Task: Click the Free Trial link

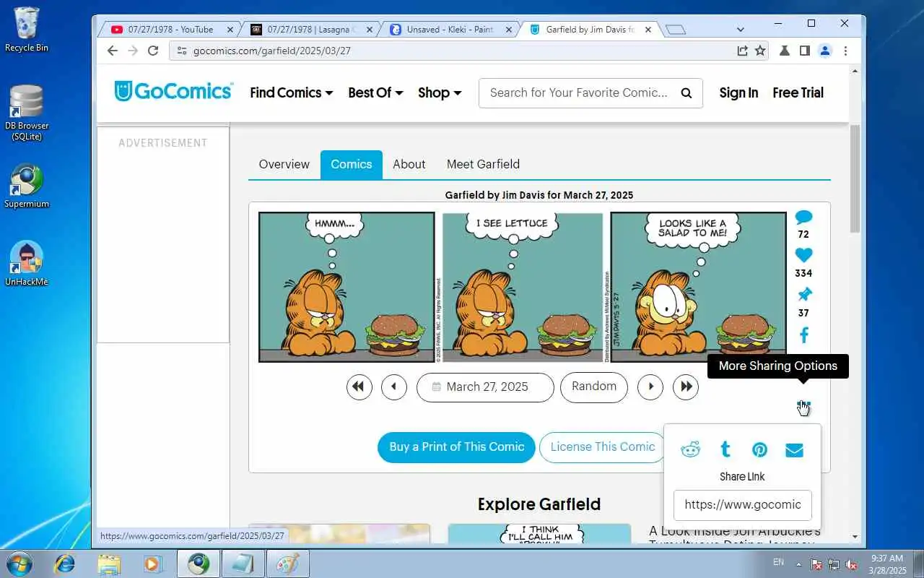Action: [798, 92]
